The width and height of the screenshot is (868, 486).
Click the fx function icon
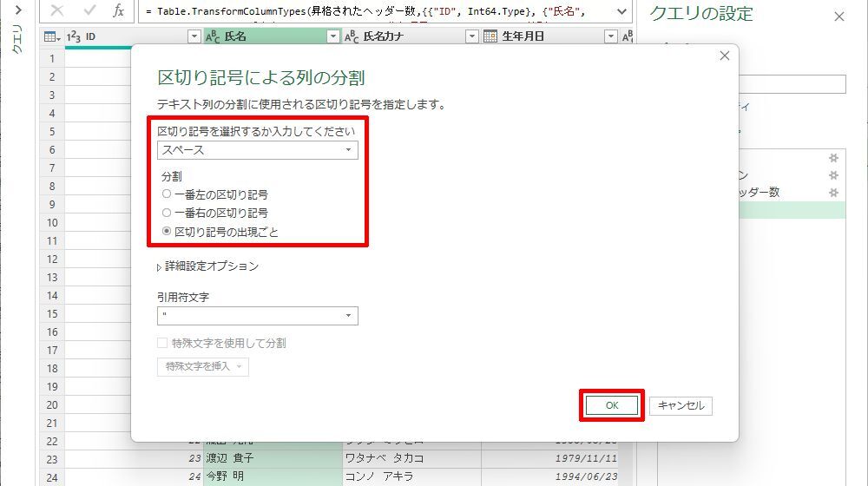click(x=119, y=11)
